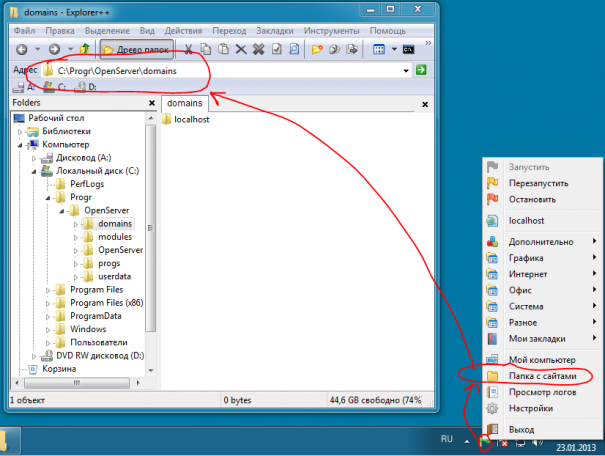
Task: Click the RU language indicator
Action: (446, 439)
